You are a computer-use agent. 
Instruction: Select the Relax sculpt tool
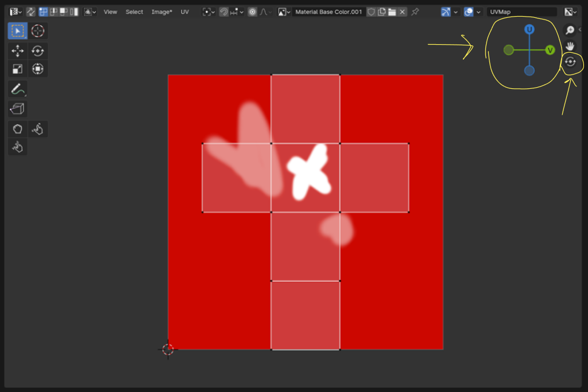click(37, 129)
